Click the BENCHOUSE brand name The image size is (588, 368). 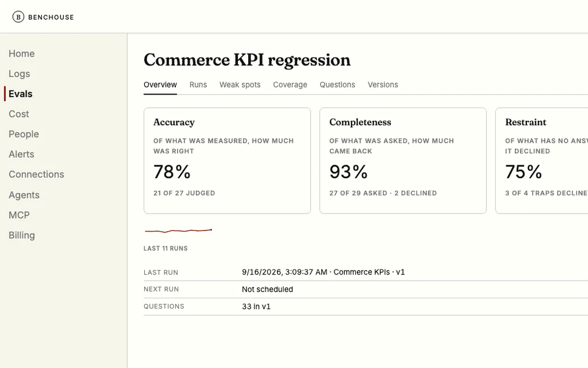51,18
